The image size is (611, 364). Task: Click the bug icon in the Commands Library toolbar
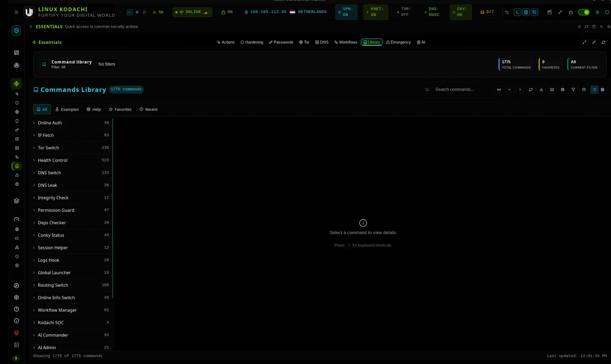(x=563, y=89)
